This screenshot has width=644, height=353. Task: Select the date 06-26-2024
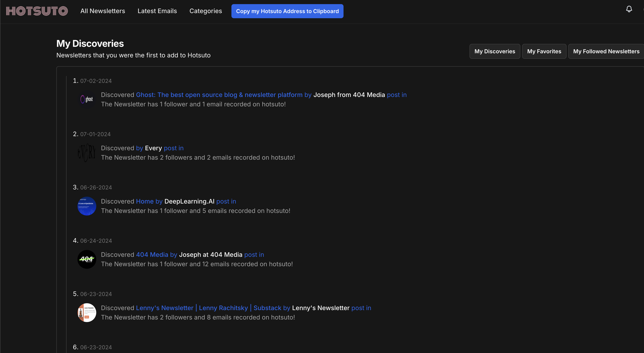(96, 187)
